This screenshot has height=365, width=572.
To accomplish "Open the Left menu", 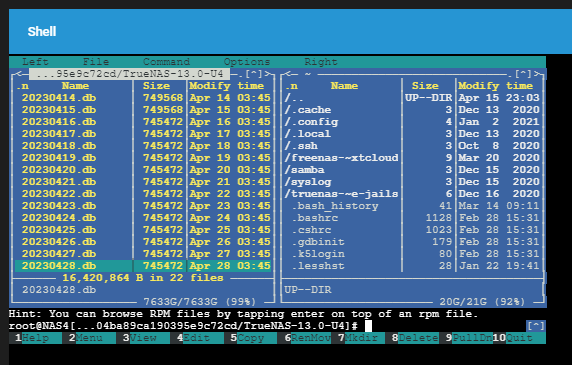I will (x=35, y=62).
